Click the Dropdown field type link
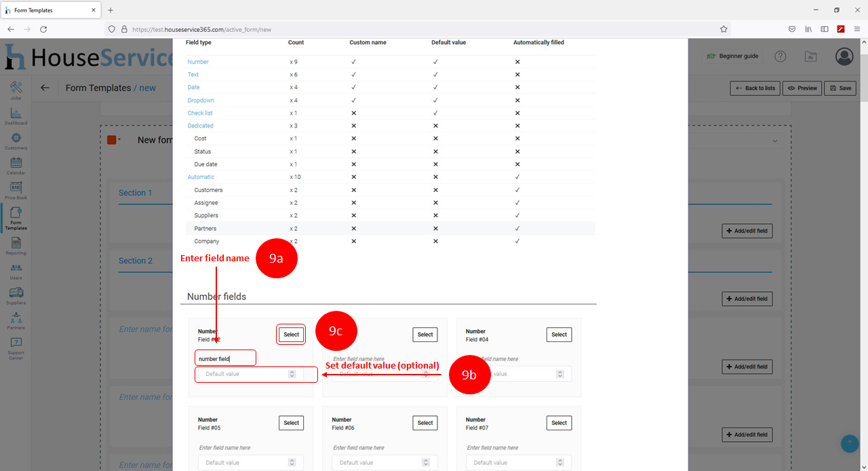This screenshot has height=471, width=868. point(201,100)
